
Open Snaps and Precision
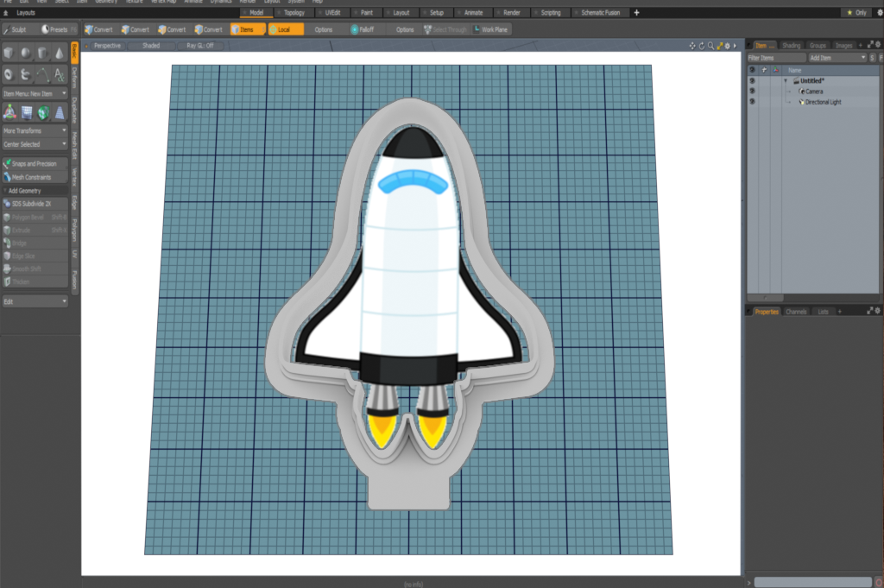point(35,163)
